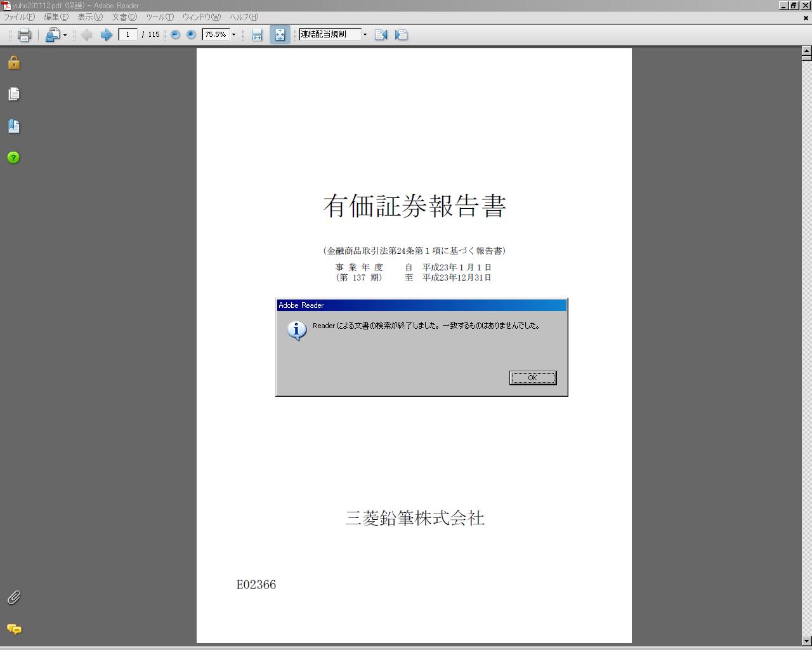Click the PDF file icon in title bar
This screenshot has width=812, height=650.
tap(6, 5)
